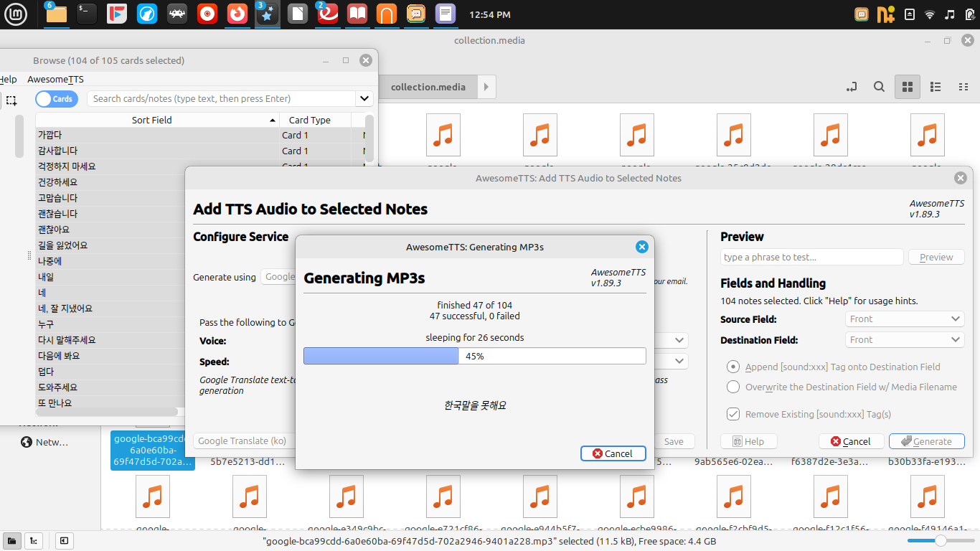Switch to Anki star icon in panel
The width and height of the screenshot is (980, 551).
pos(268,14)
